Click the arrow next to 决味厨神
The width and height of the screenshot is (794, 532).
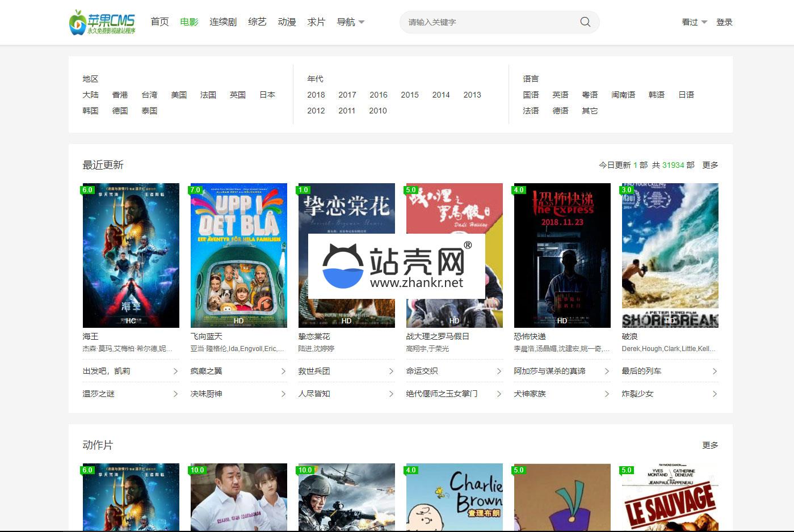[x=283, y=394]
